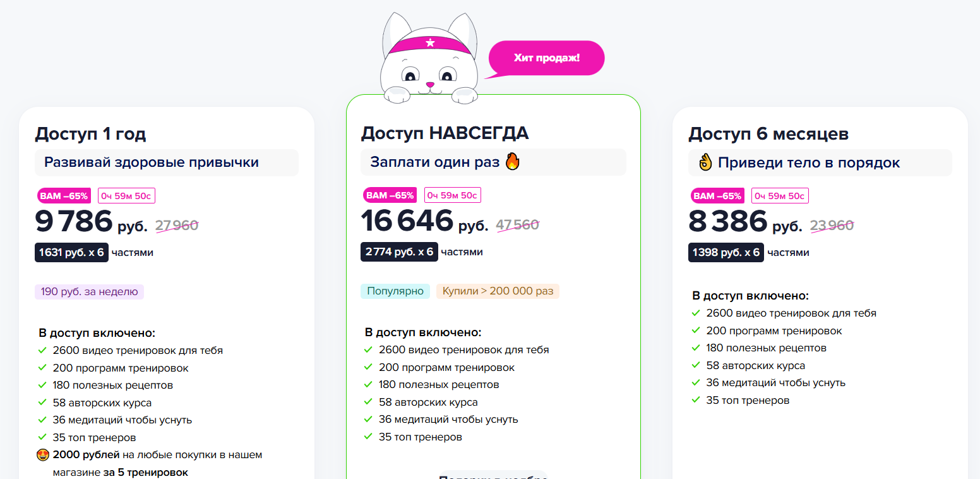Click the '1631 руб. х 6' installment badge
The height and width of the screenshot is (479, 980).
pos(71,253)
